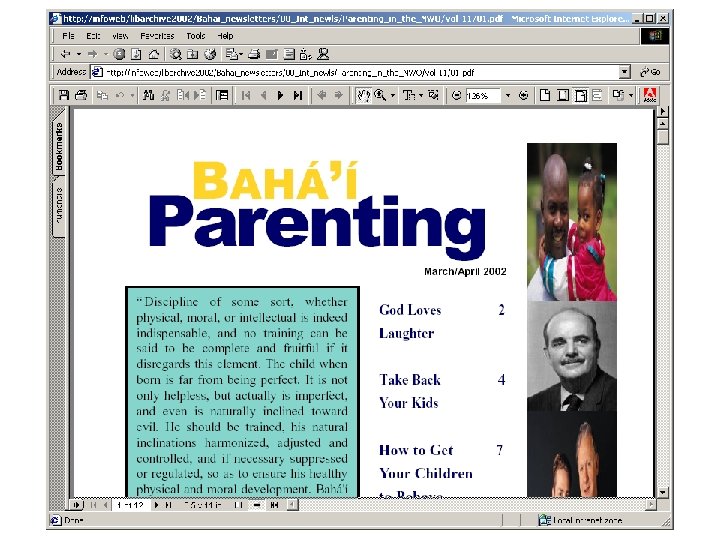Click the page number field in status bar

tap(130, 505)
